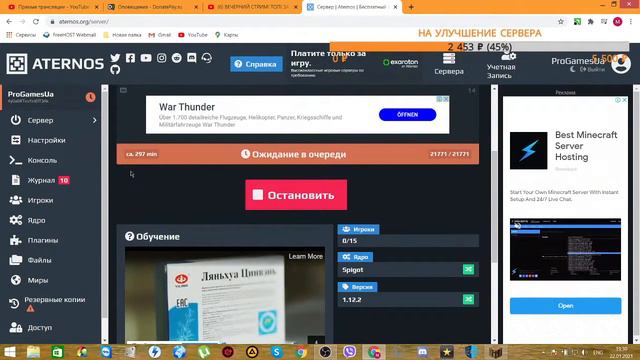Change version via 1.12.2 shuffle icon
Screen dimensions: 640x360
[468, 300]
